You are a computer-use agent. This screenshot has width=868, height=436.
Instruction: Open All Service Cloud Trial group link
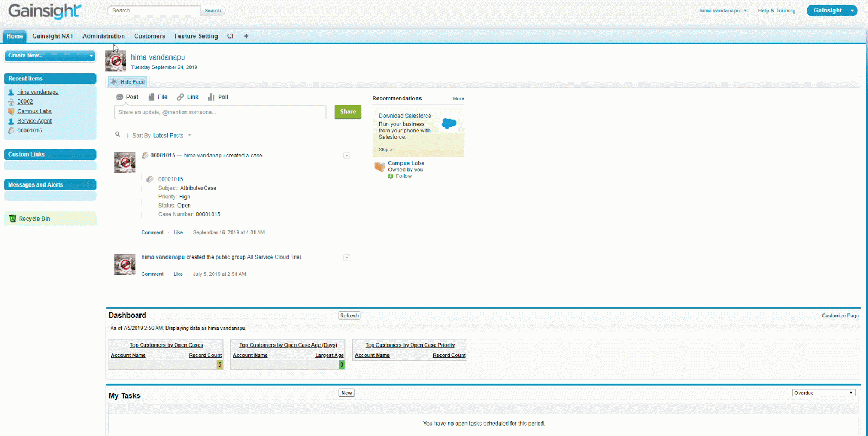275,257
